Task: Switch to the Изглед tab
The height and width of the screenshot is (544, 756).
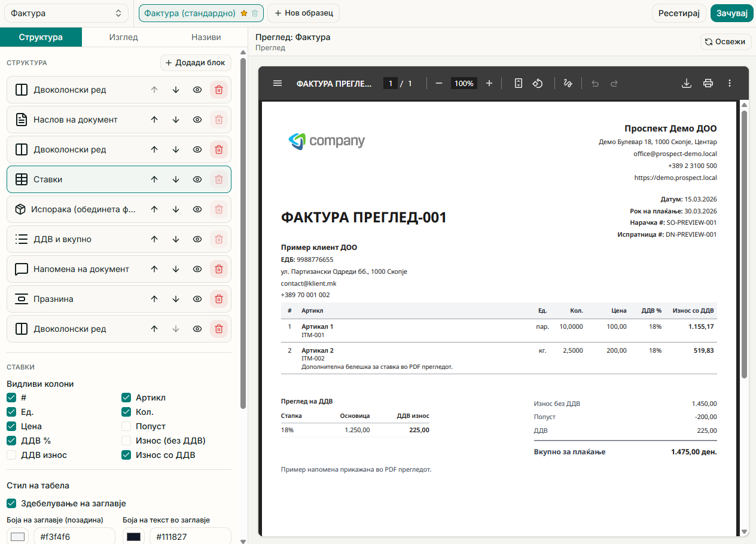Action: pos(124,37)
